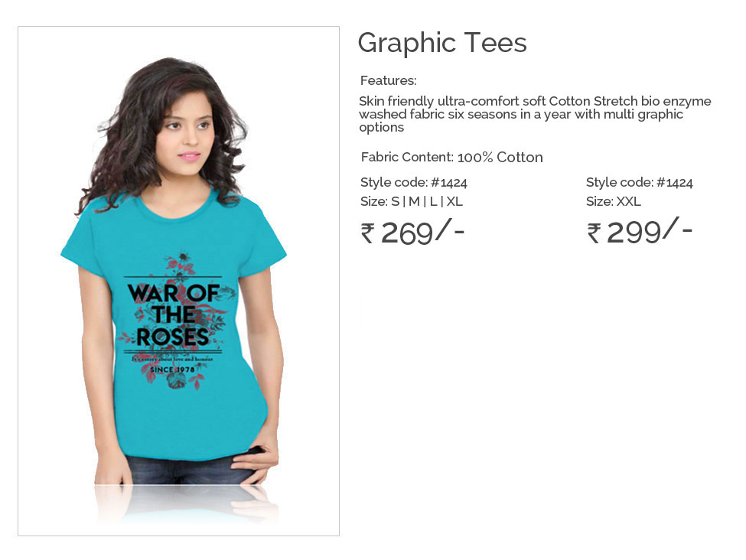Viewport: 746px width, 560px height.
Task: Click the second Style code #1424 text
Action: (639, 183)
